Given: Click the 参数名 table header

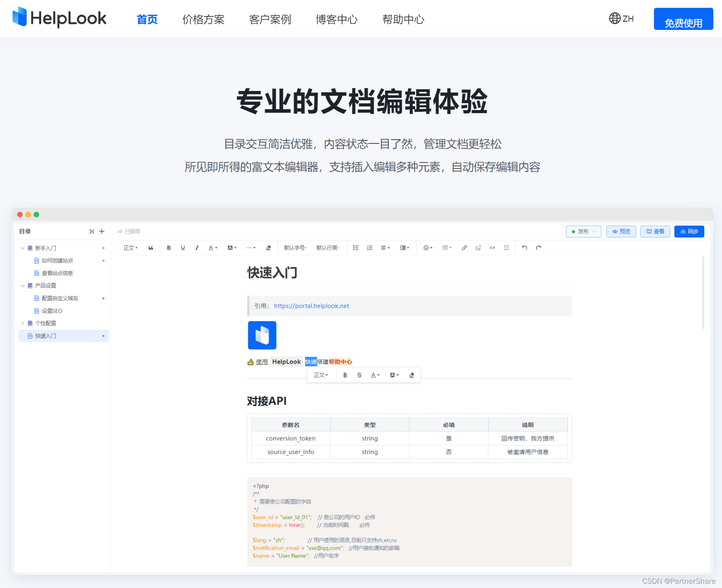Looking at the screenshot, I should click(x=291, y=425).
